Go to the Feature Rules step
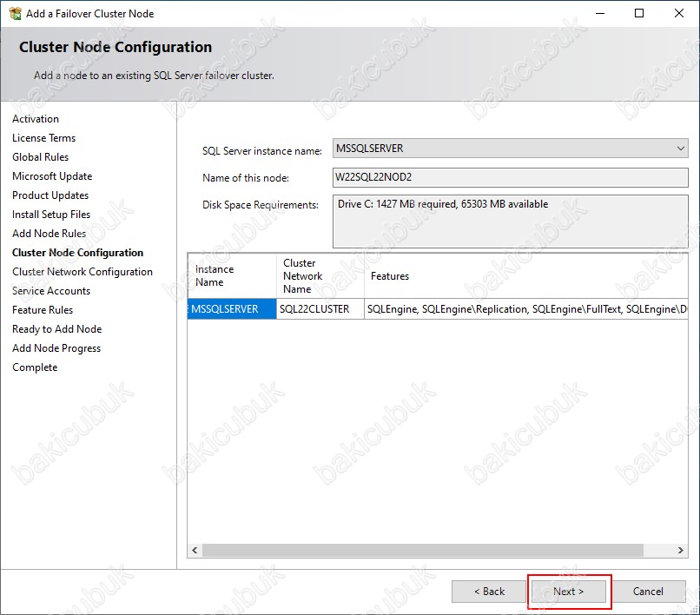700x615 pixels. coord(43,310)
